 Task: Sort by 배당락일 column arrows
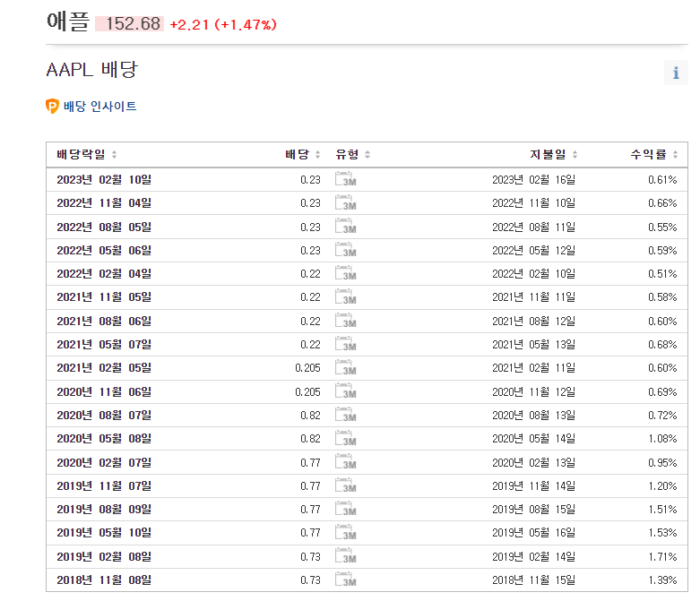tap(115, 154)
